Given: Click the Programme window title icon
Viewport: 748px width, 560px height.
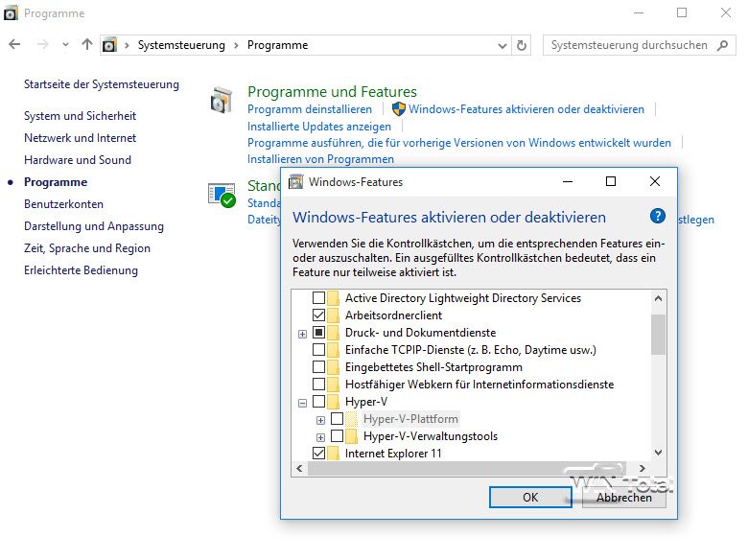Looking at the screenshot, I should click(x=11, y=13).
